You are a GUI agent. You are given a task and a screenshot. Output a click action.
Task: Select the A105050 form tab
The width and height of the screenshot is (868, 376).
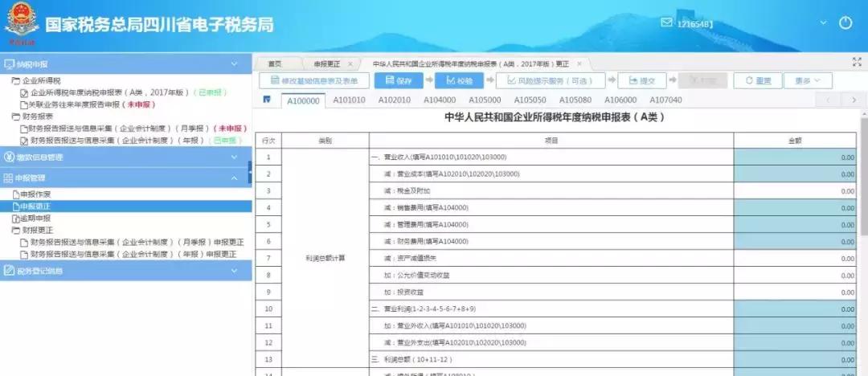pyautogui.click(x=530, y=100)
